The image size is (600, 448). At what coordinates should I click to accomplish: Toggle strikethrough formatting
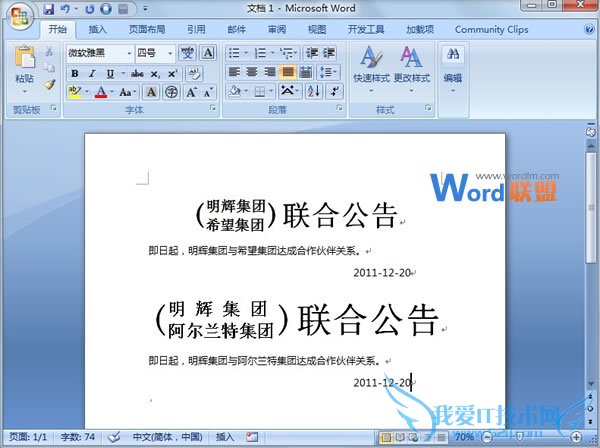click(x=137, y=73)
